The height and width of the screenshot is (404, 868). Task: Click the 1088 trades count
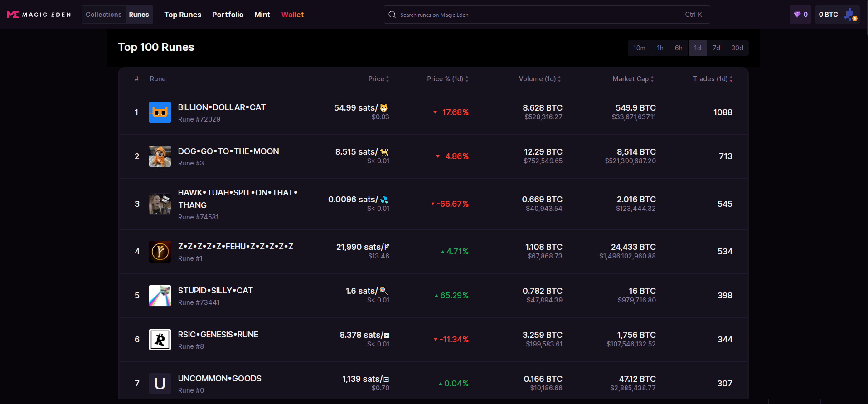tap(723, 112)
